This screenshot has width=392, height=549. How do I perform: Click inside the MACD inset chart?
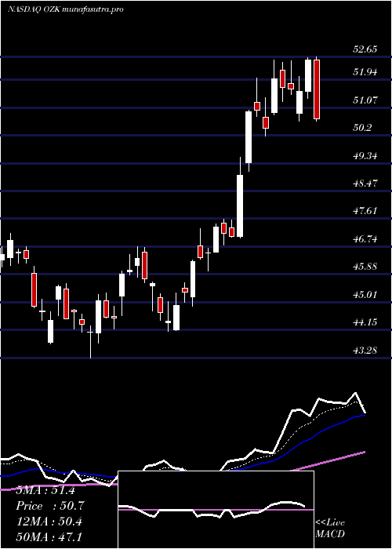click(x=216, y=510)
